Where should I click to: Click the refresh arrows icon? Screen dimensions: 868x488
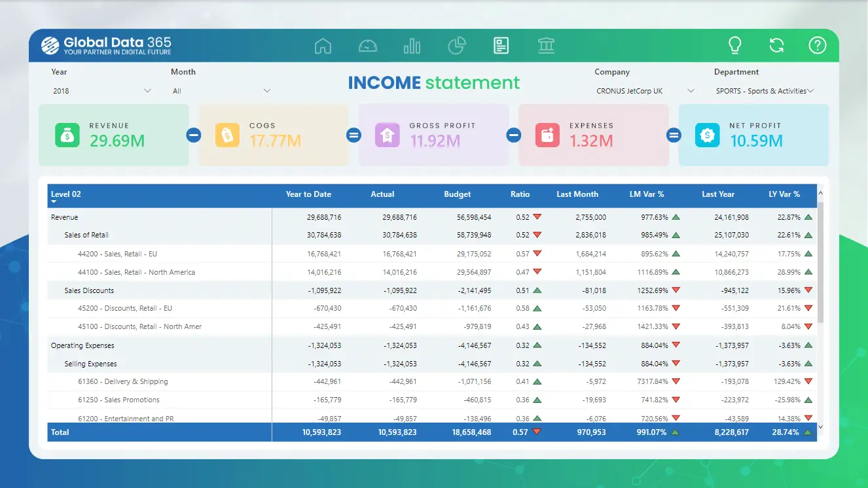coord(776,45)
